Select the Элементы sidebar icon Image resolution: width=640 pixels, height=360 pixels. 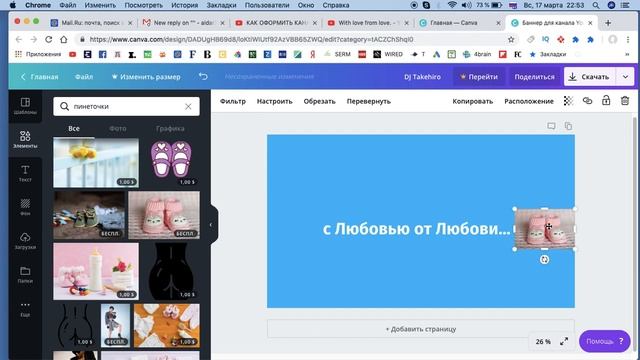(25, 139)
